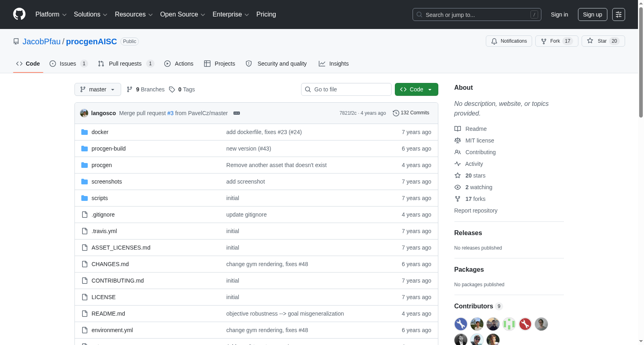Open the Readme link in About
This screenshot has width=644, height=345.
point(471,129)
